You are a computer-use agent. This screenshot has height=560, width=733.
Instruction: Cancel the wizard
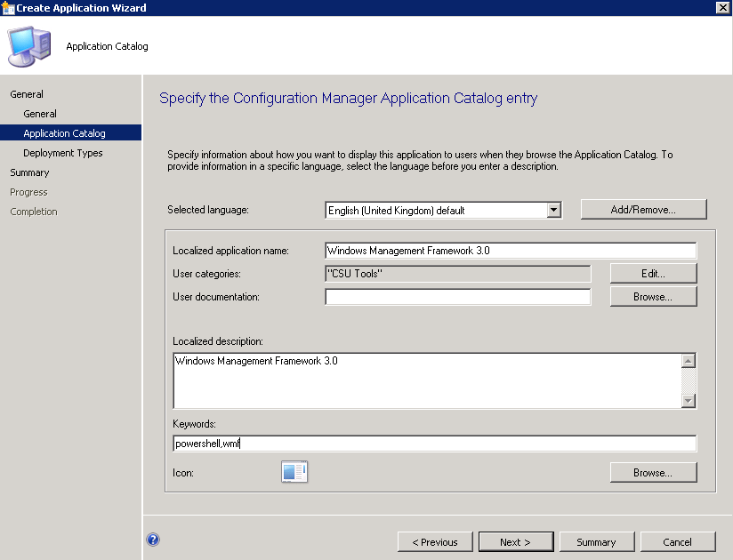pyautogui.click(x=677, y=542)
